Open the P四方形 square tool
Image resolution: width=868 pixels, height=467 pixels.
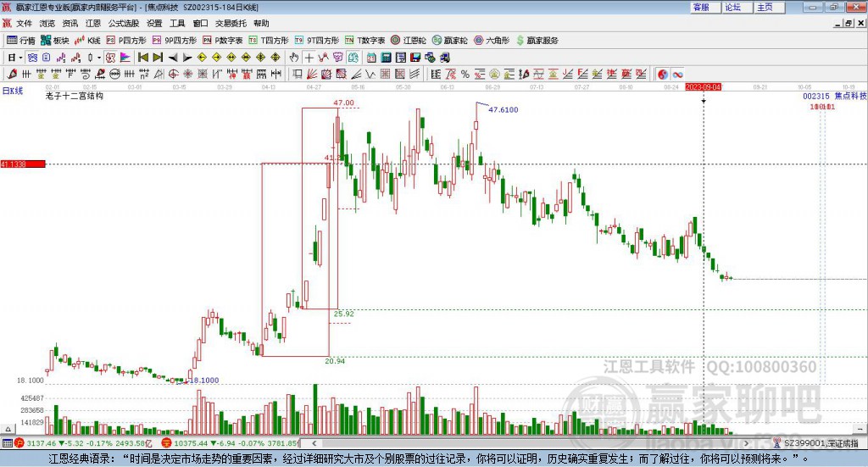click(126, 41)
